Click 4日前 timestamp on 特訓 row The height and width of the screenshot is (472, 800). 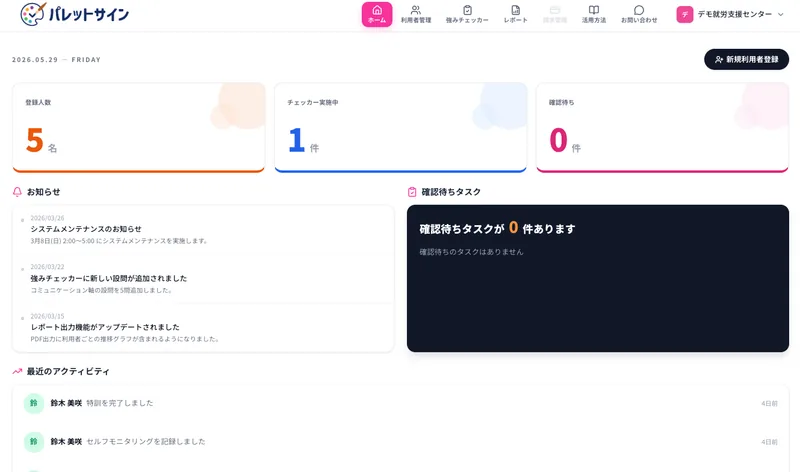(x=769, y=403)
